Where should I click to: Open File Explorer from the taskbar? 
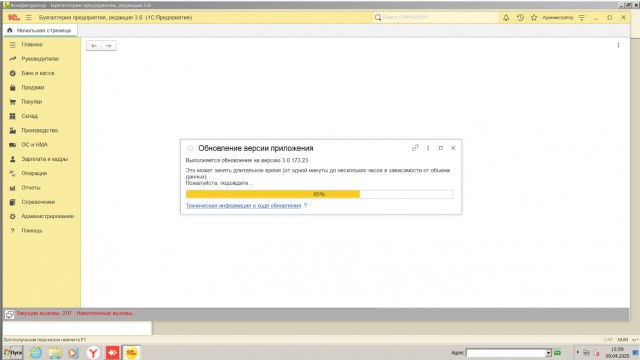point(55,352)
